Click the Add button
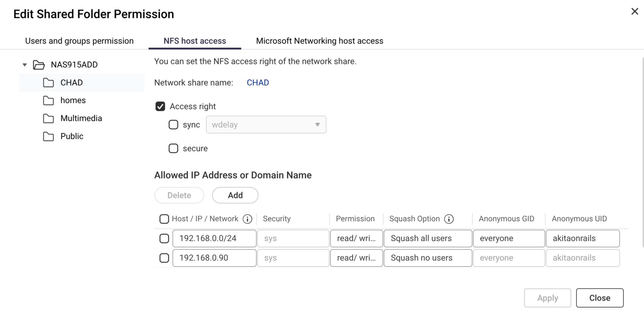Viewport: 644px width, 318px height. point(235,195)
